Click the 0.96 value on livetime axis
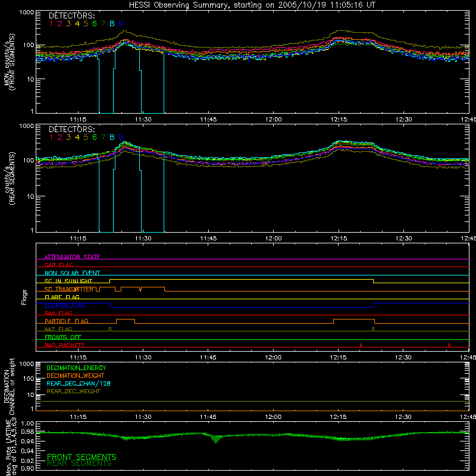476x476 pixels. (27, 441)
